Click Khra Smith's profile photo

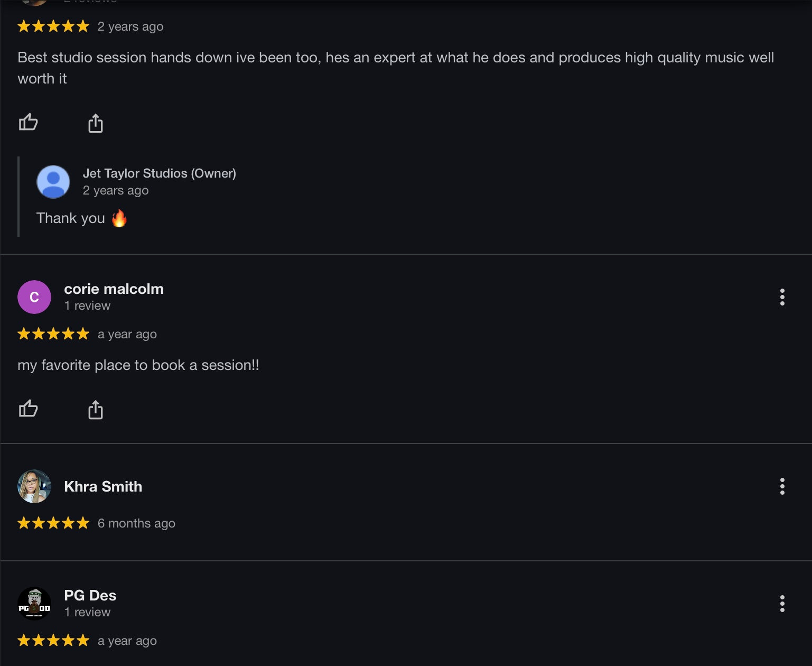click(34, 486)
